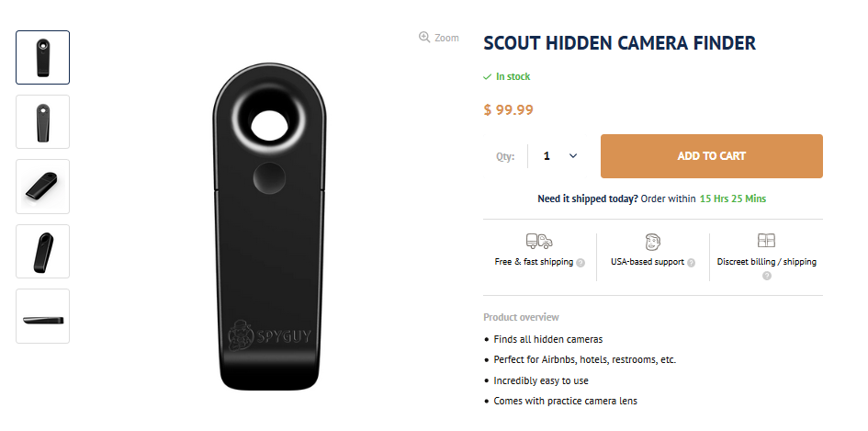Click the Discreet billing / shipping label
This screenshot has width=868, height=431.
[x=766, y=262]
